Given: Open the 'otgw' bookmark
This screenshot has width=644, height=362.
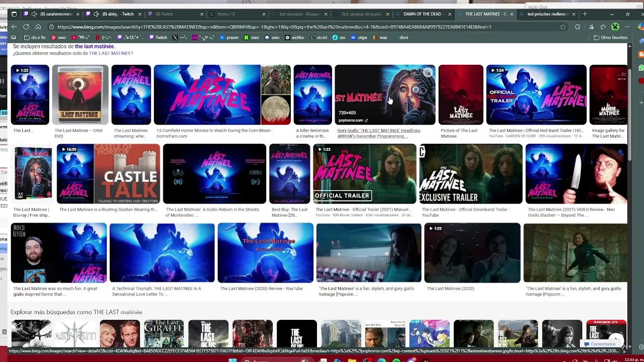Looking at the screenshot, I should (359, 37).
